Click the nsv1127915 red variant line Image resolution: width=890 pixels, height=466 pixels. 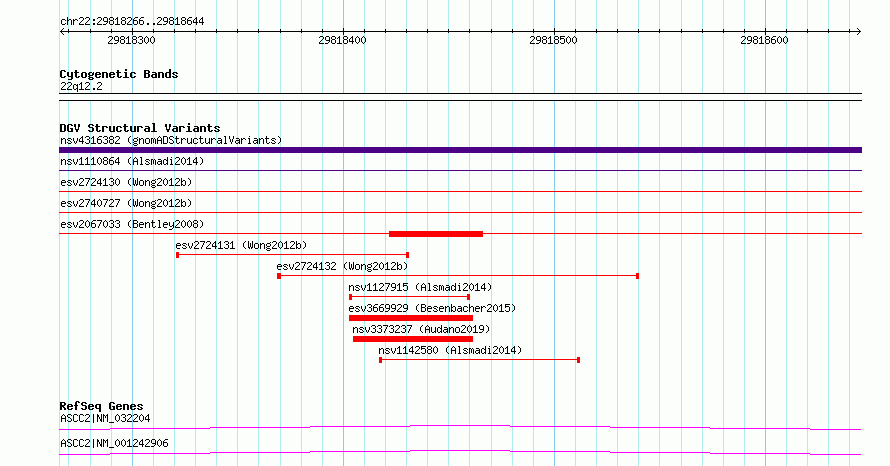(409, 297)
